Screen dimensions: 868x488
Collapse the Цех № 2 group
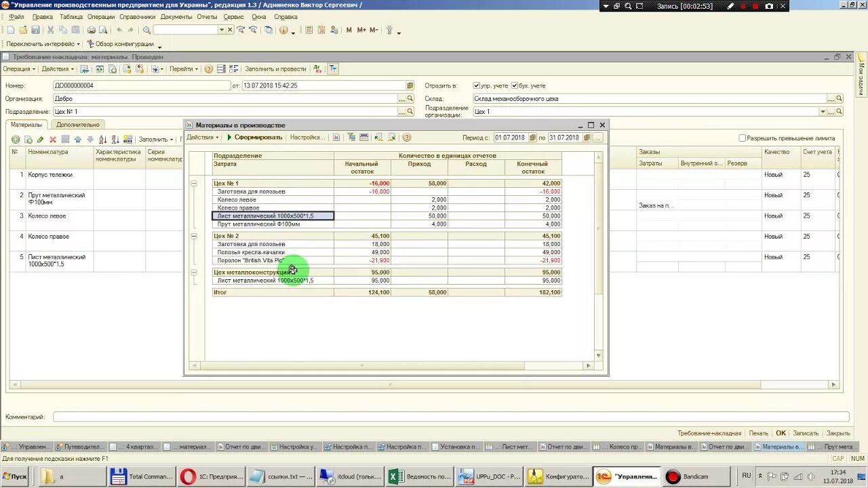194,236
